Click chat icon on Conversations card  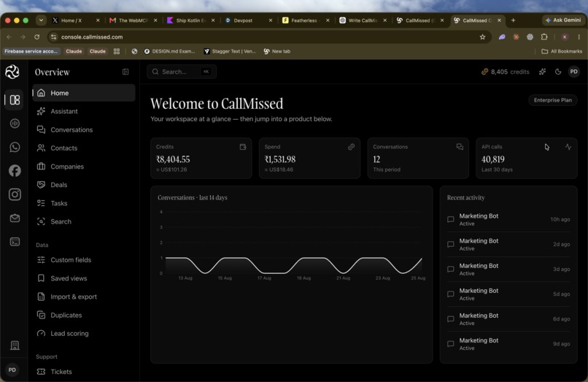coord(460,147)
